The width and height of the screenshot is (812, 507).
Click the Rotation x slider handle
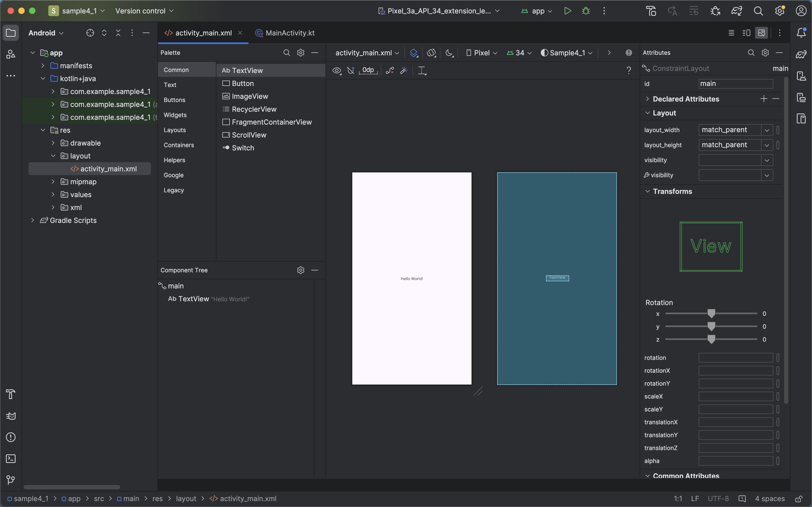click(711, 314)
